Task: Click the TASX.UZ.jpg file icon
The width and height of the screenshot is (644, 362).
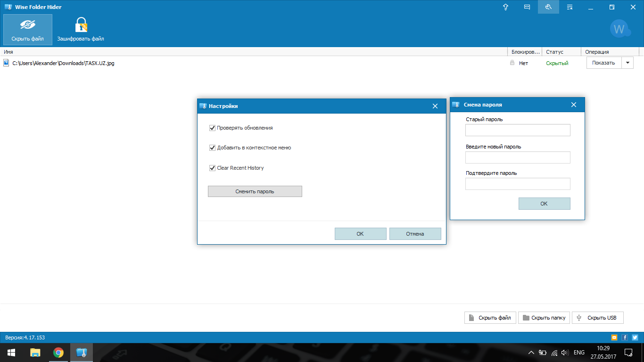Action: click(x=6, y=63)
